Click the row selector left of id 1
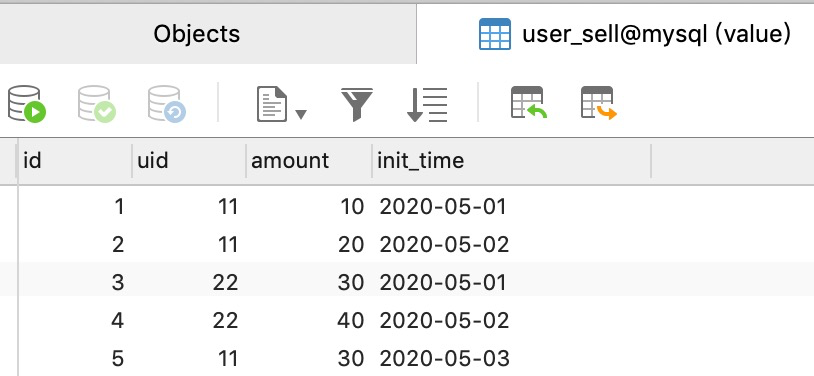The height and width of the screenshot is (376, 814). click(x=9, y=207)
